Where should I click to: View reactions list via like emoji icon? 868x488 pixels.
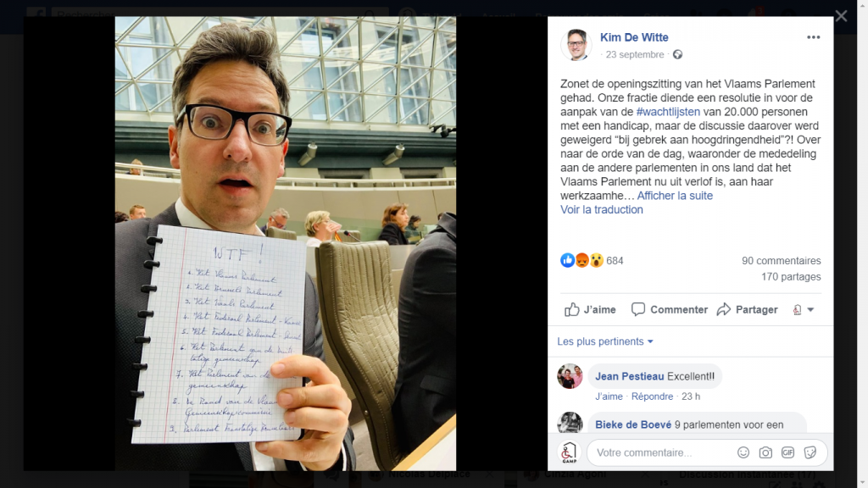pos(567,260)
